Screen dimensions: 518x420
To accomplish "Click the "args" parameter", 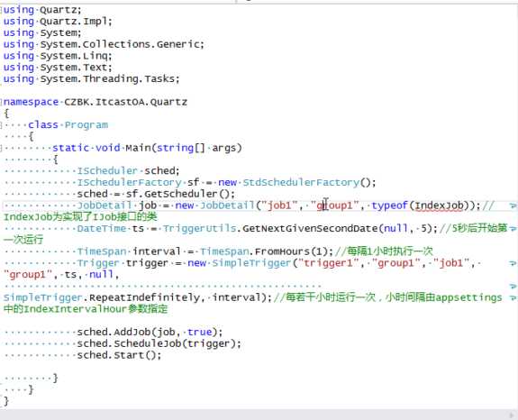I will (x=224, y=148).
